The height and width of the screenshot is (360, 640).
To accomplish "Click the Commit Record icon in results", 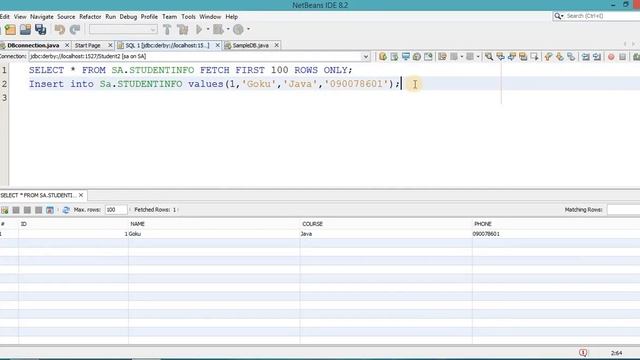I will 27,210.
